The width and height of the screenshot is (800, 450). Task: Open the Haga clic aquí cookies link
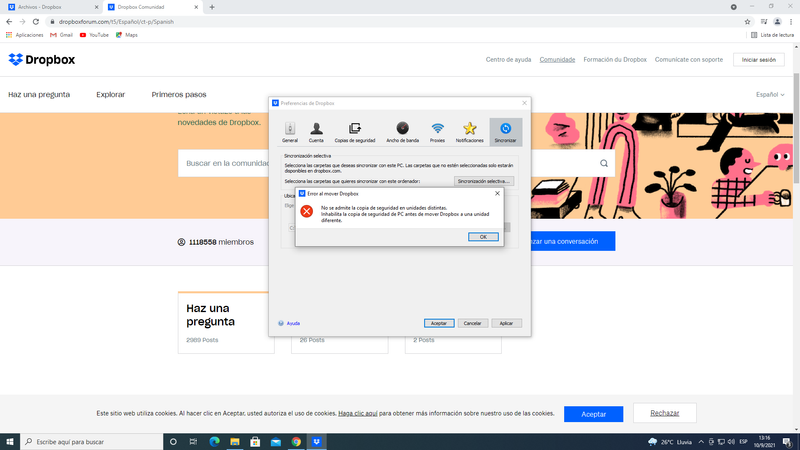tap(358, 413)
